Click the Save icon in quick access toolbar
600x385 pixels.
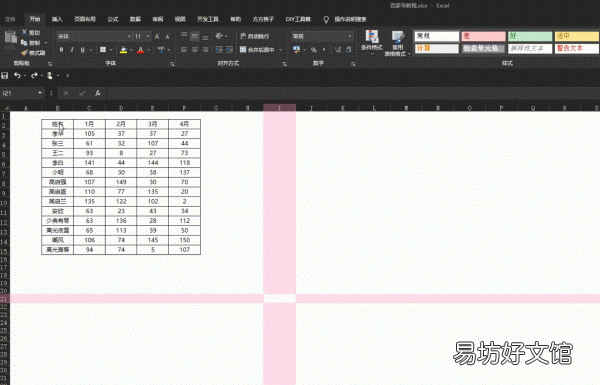(x=5, y=75)
